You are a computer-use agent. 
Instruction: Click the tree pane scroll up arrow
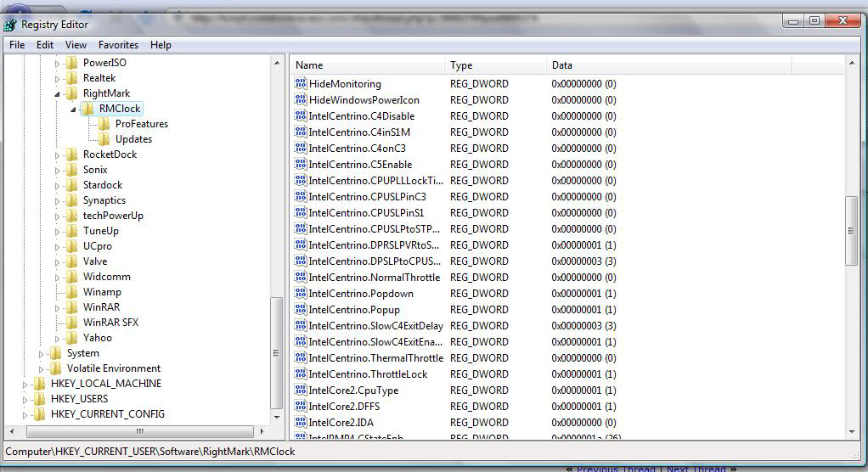(277, 63)
